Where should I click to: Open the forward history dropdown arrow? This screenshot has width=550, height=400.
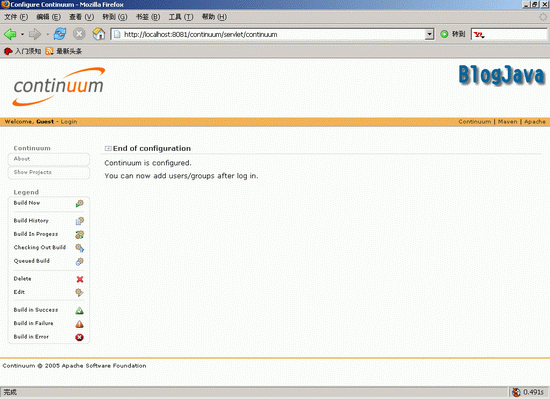[47, 34]
